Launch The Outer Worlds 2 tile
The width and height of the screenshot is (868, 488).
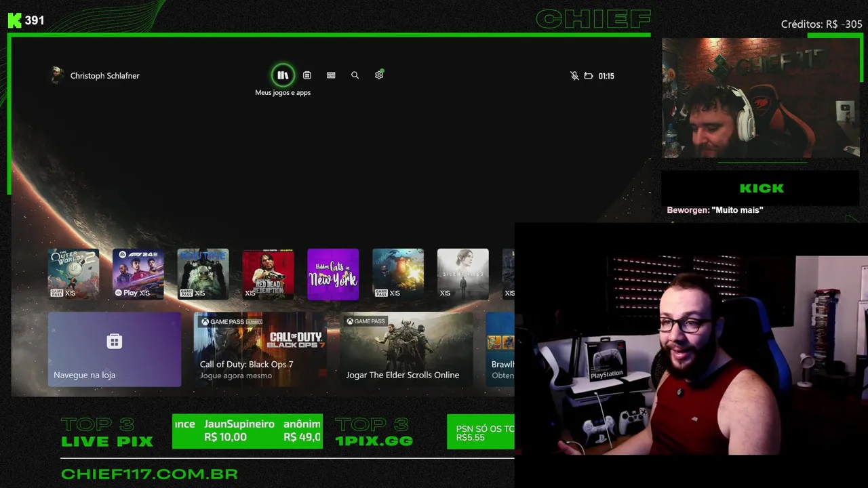(x=73, y=274)
